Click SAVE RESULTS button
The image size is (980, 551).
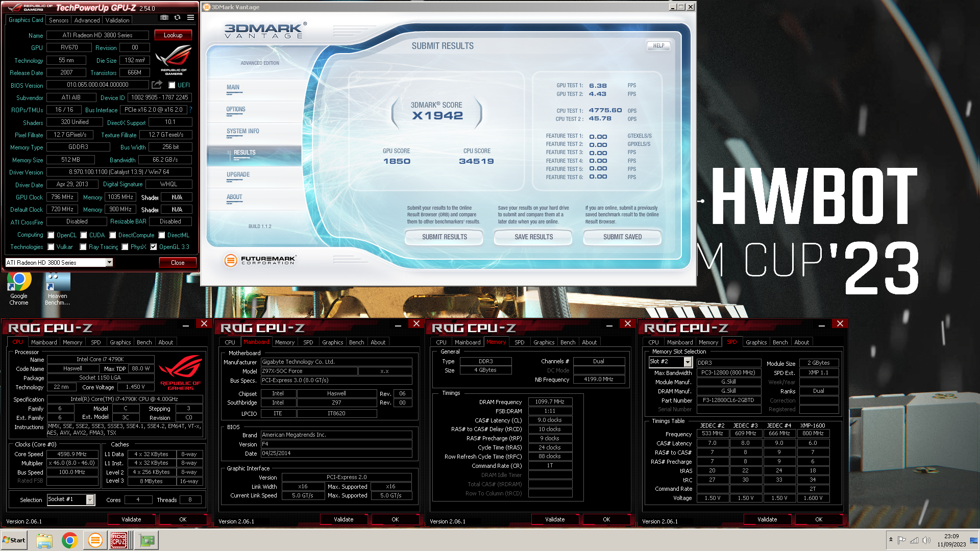534,237
